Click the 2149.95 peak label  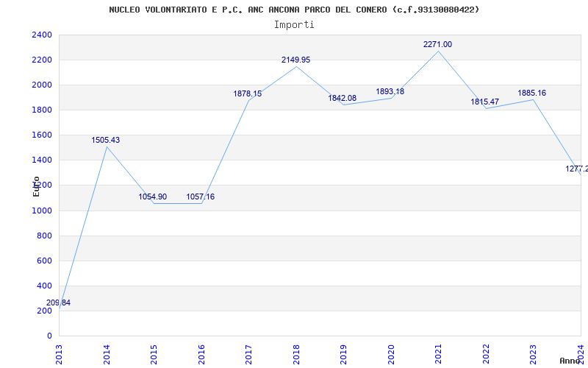(x=296, y=60)
